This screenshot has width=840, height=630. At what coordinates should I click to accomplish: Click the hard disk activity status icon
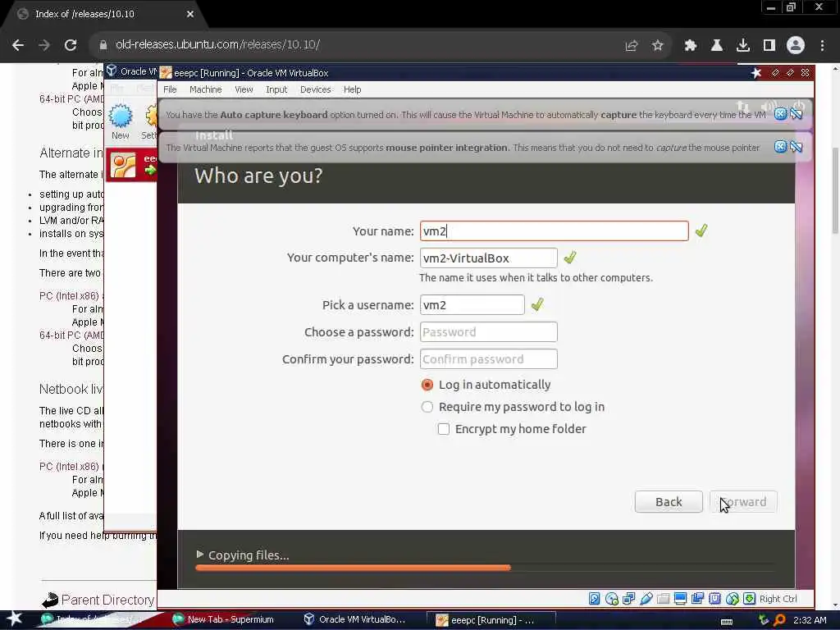(x=594, y=598)
